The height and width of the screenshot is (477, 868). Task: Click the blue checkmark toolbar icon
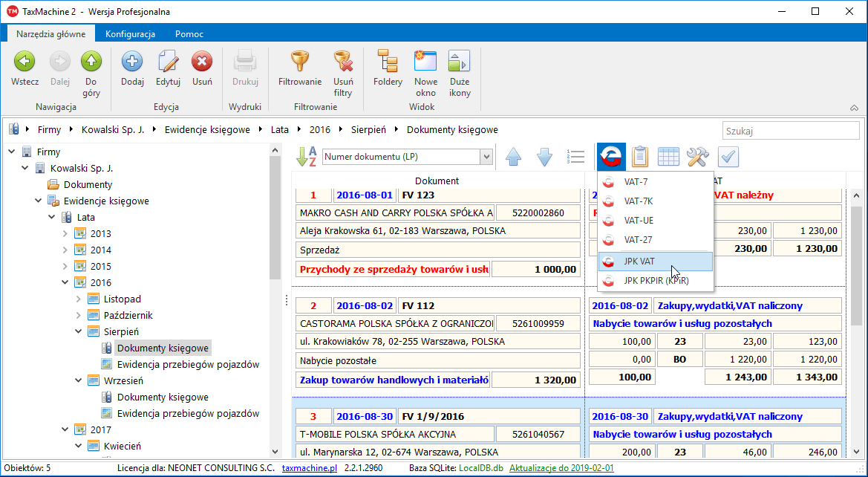click(728, 157)
